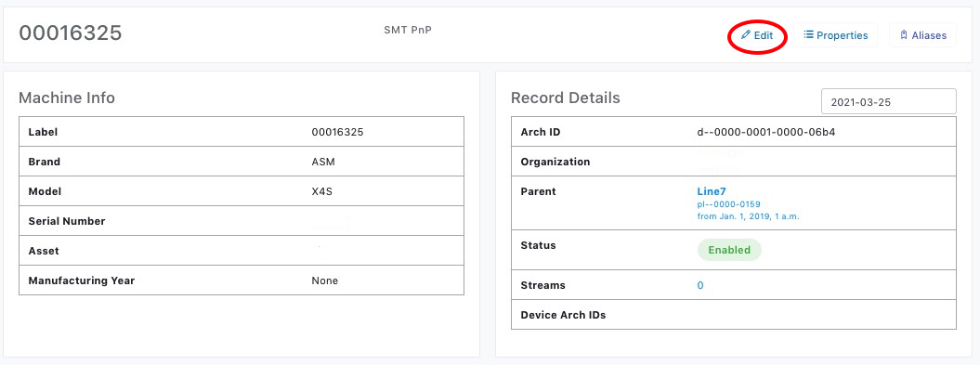Viewport: 980px width, 365px height.
Task: Open the Aliases button
Action: (x=923, y=35)
